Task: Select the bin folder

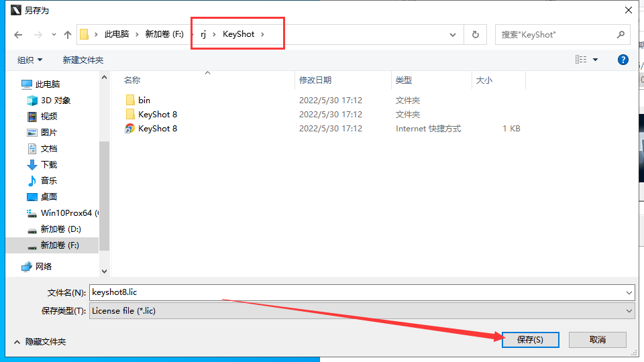Action: (144, 100)
